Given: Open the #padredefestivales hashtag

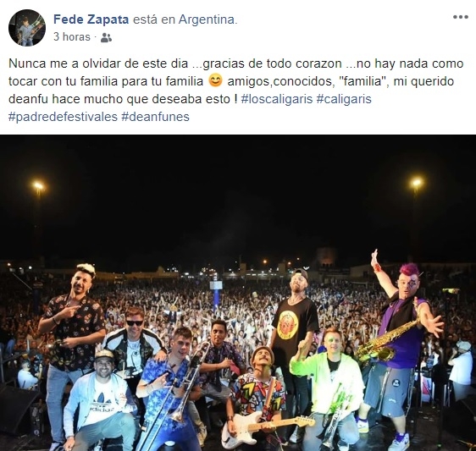Looking at the screenshot, I should [63, 117].
